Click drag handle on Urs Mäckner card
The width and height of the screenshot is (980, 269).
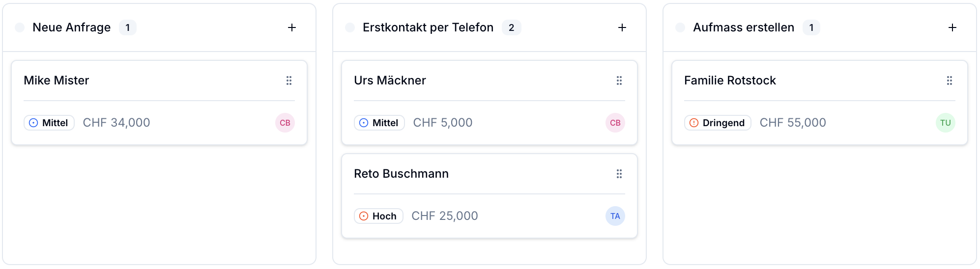click(x=619, y=81)
